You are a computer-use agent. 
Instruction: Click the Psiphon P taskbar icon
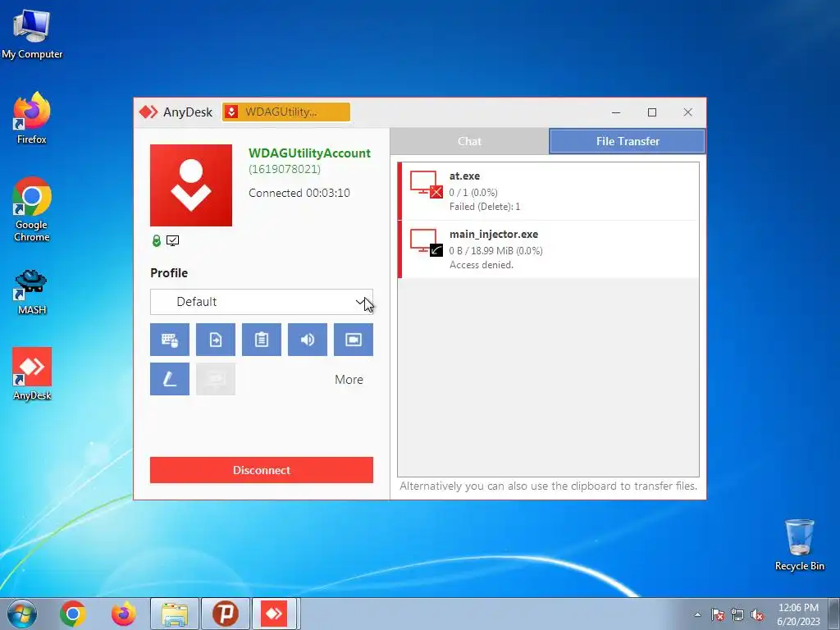(x=226, y=614)
